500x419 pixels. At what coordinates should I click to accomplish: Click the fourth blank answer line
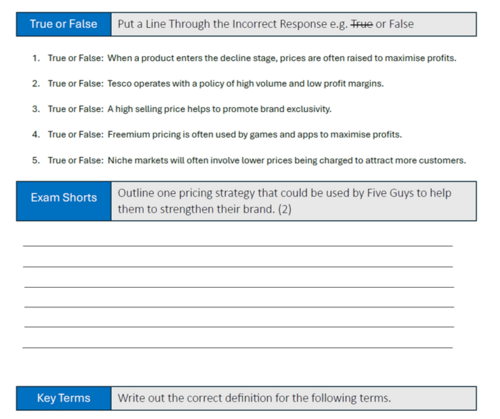click(239, 307)
